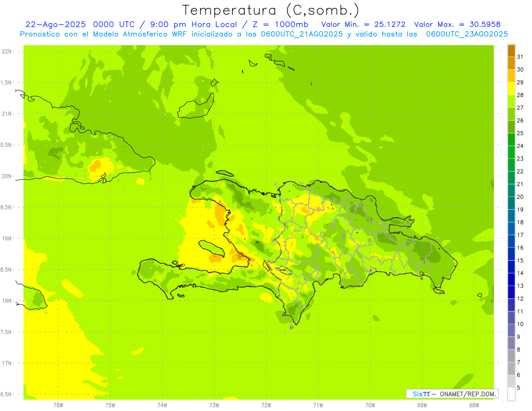532x411 pixels.
Task: Click the "ONAMET/REP.DOM." credit label
Action: (468, 394)
